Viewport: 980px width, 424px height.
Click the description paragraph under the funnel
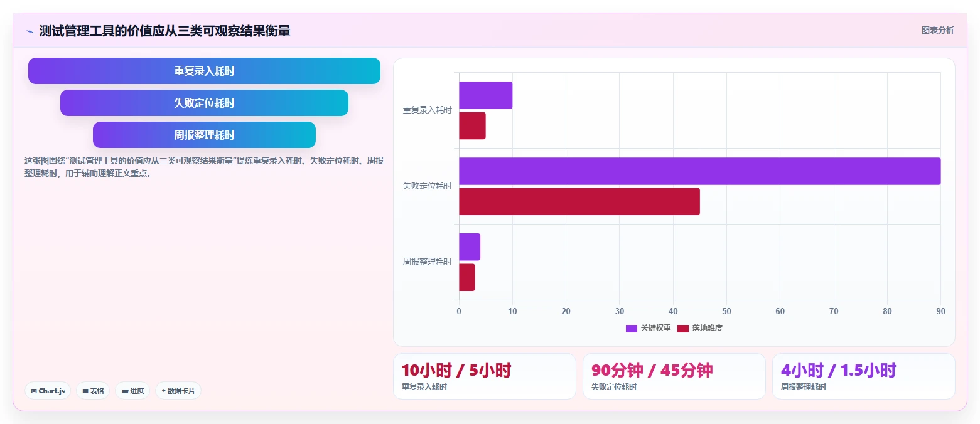(204, 167)
